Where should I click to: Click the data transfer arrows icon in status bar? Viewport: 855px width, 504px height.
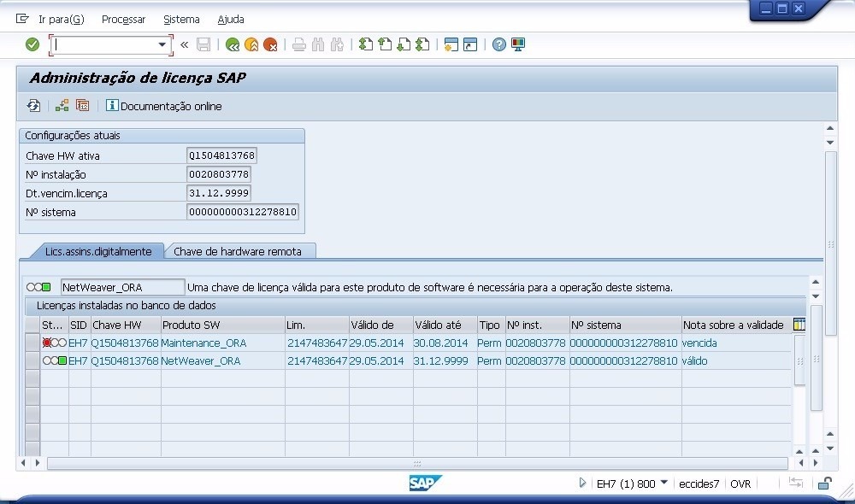[x=796, y=482]
